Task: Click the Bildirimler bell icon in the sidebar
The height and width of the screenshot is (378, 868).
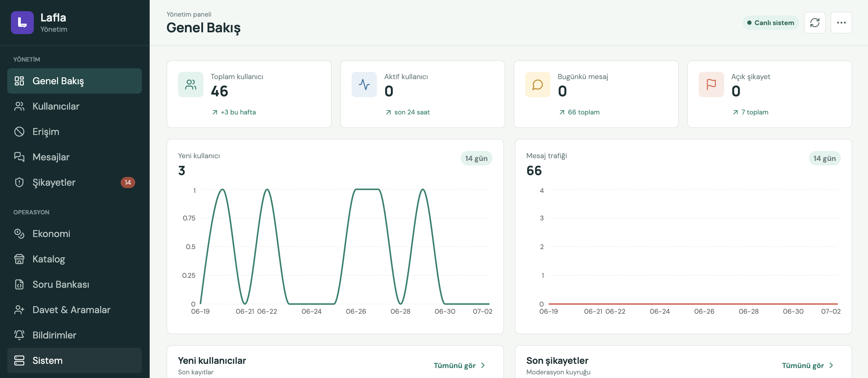Action: pyautogui.click(x=19, y=335)
